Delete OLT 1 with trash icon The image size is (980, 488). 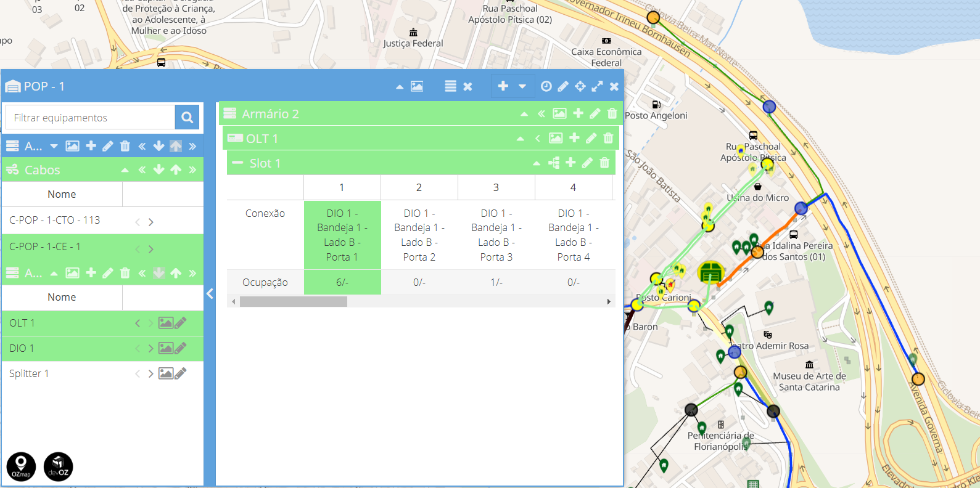pos(608,138)
